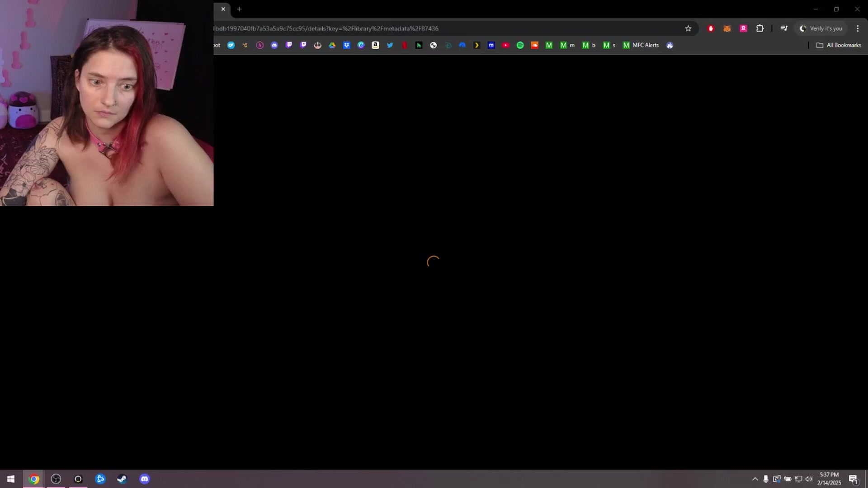Open the All Bookmarks folder
Viewport: 868px width, 488px height.
click(839, 45)
